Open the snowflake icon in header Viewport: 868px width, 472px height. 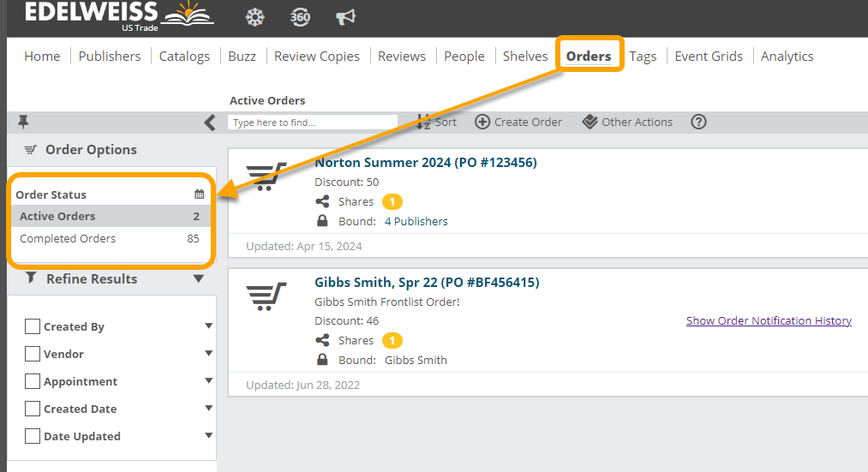click(254, 17)
